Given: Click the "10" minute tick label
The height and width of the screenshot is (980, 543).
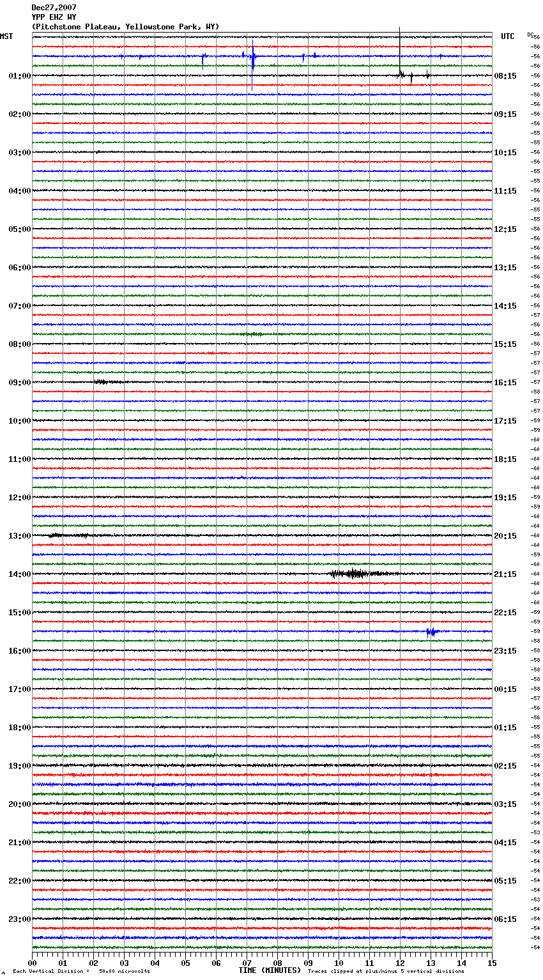Looking at the screenshot, I should coord(339,963).
